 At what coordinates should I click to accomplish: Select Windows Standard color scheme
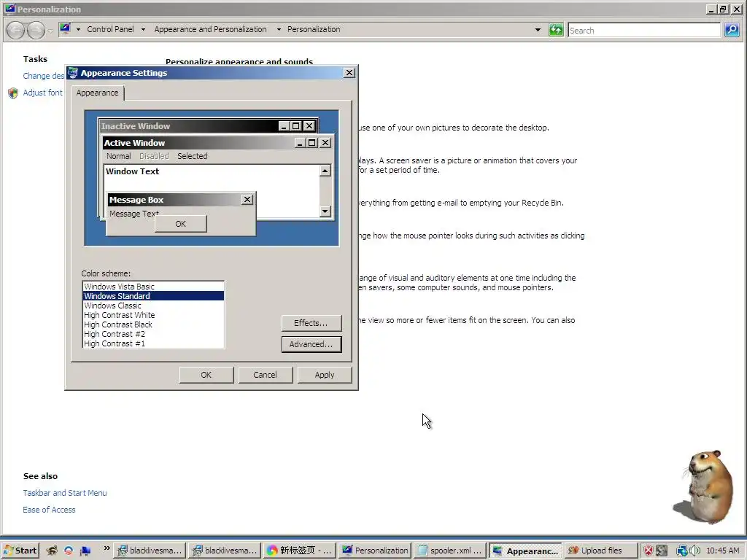[x=153, y=296]
